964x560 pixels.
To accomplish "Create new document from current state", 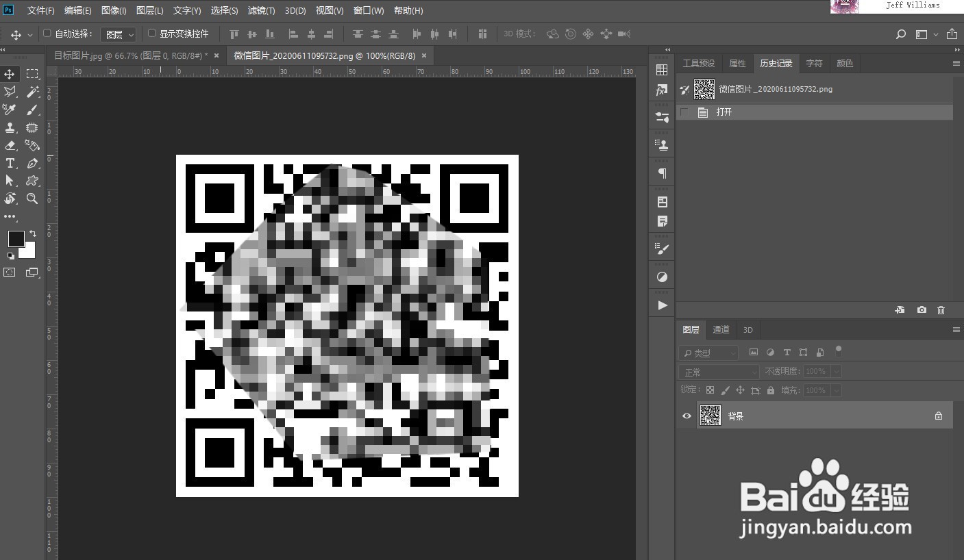I will pos(900,310).
